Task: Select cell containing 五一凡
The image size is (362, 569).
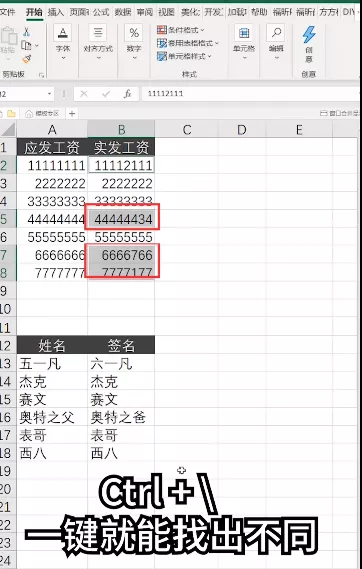Action: tap(52, 363)
